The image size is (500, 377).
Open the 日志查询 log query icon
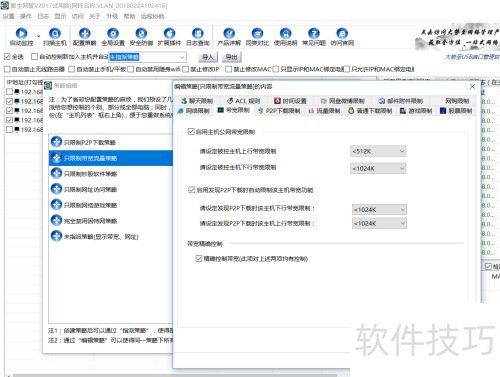point(198,33)
